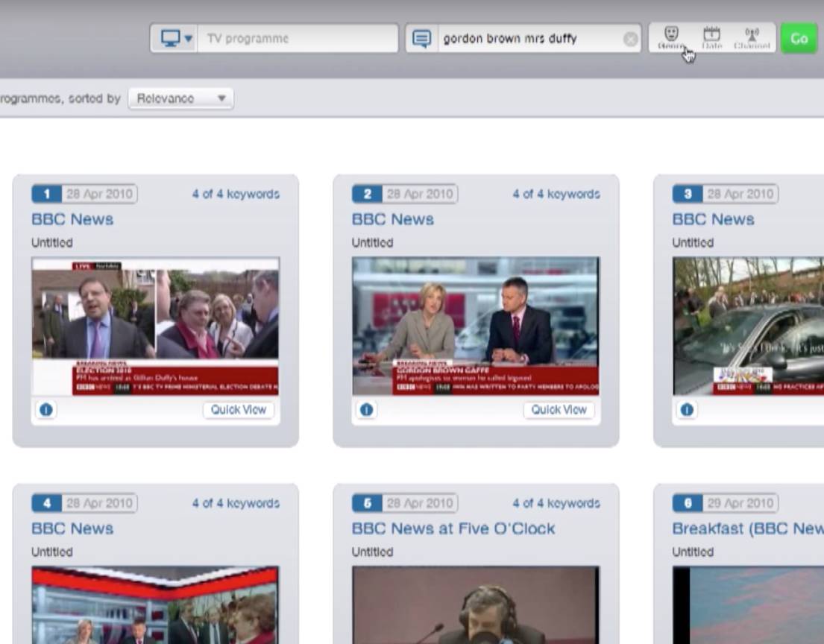The height and width of the screenshot is (644, 824).
Task: Select the result 2 thumbnail with two news presenters
Action: [x=476, y=326]
